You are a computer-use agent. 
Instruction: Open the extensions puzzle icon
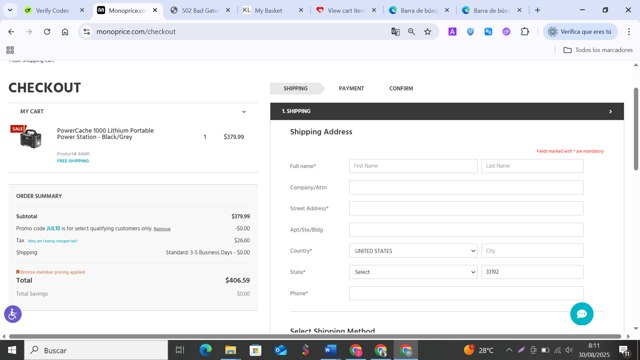point(525,31)
